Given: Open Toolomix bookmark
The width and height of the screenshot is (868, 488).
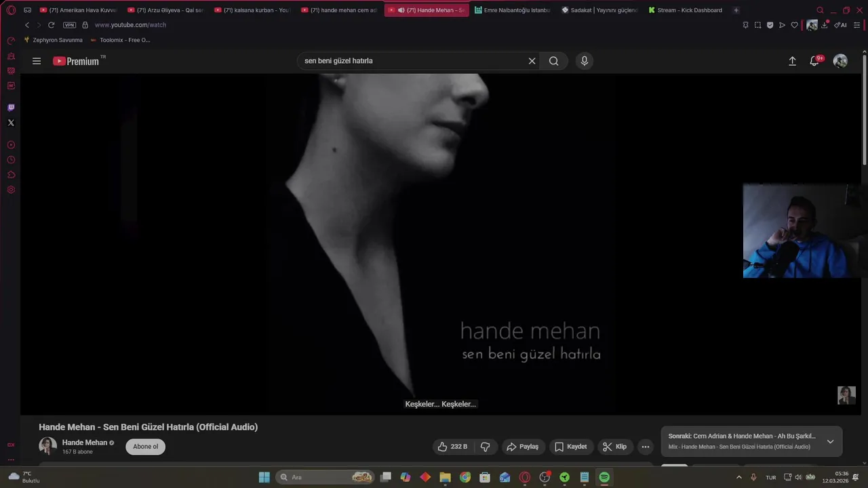Looking at the screenshot, I should (x=121, y=40).
